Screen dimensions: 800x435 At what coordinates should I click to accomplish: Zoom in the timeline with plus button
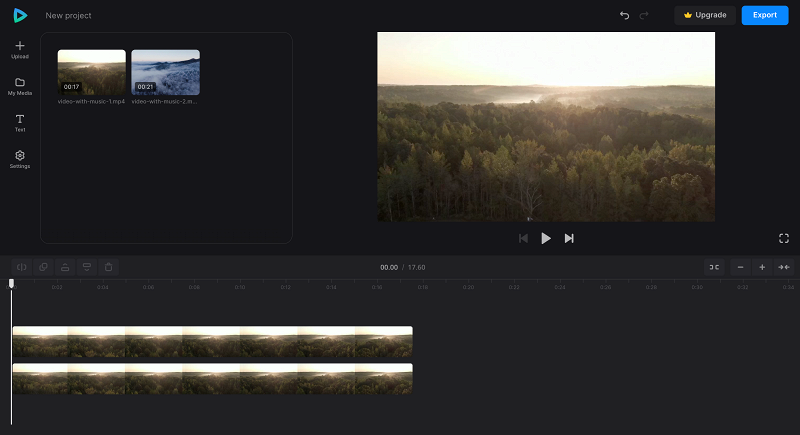point(762,267)
